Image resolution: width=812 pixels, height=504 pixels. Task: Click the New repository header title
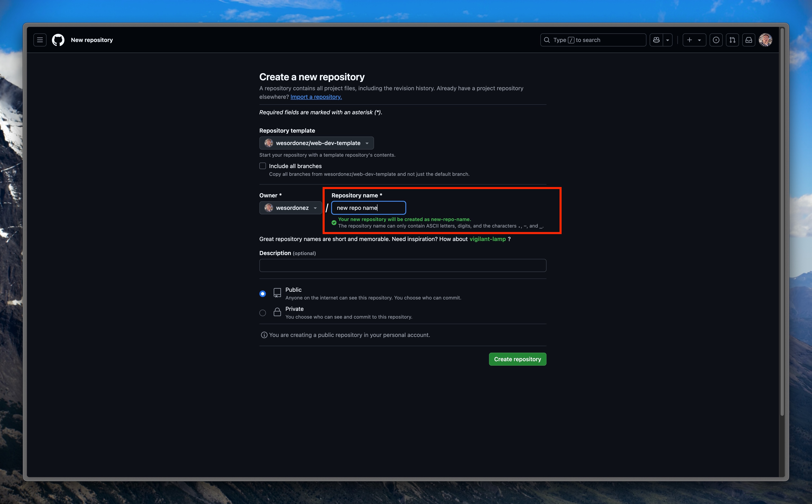coord(92,40)
